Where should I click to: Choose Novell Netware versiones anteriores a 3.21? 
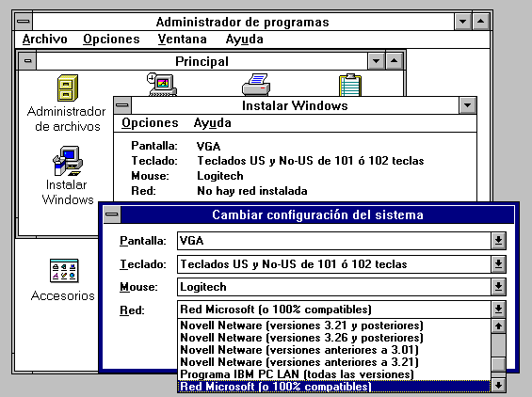coord(334,362)
